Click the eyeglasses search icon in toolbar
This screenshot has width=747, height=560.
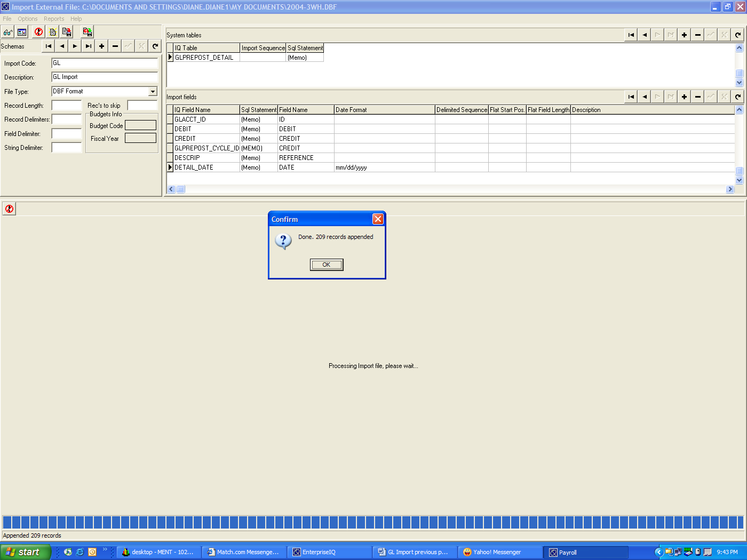(x=7, y=32)
